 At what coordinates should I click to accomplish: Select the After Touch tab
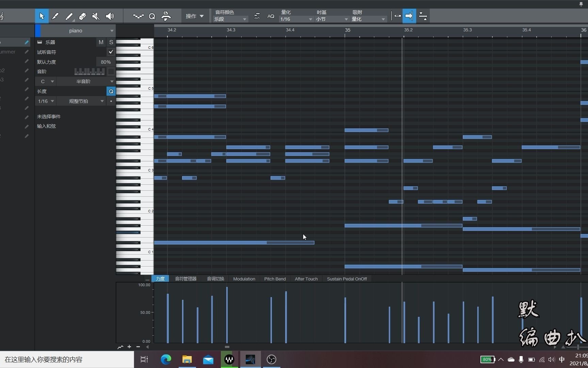tap(306, 279)
